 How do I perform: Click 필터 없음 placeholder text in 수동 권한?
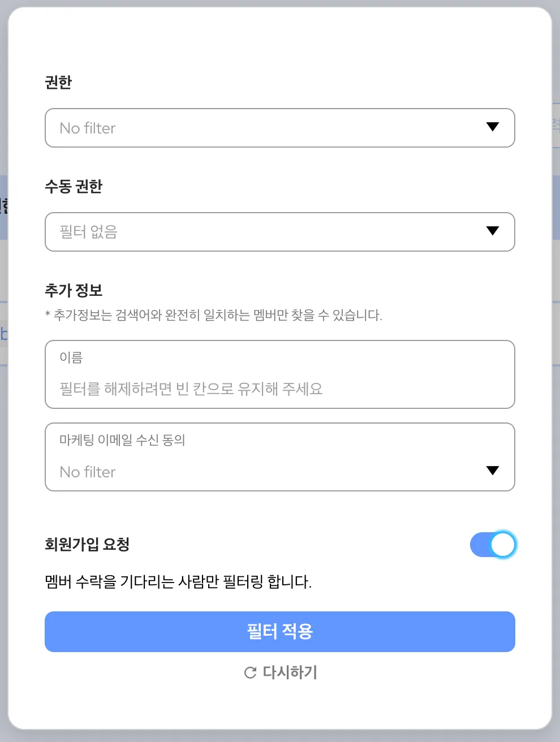click(89, 232)
